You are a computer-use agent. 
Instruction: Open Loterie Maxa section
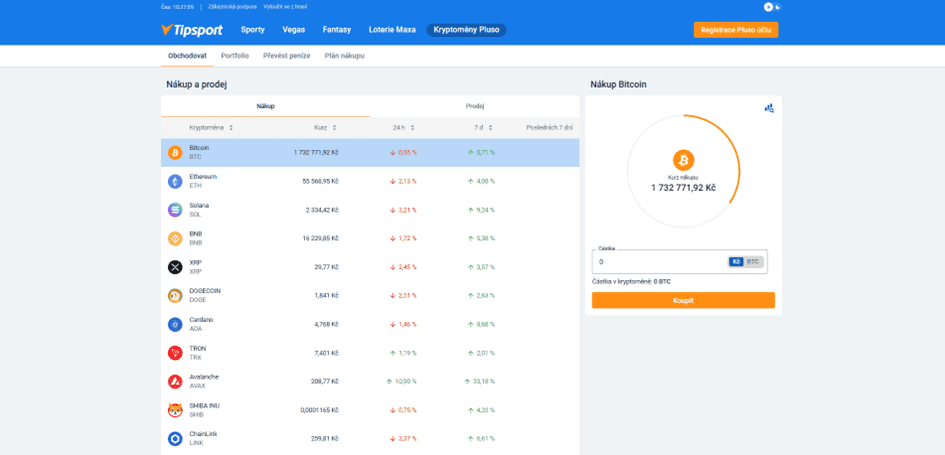[392, 30]
